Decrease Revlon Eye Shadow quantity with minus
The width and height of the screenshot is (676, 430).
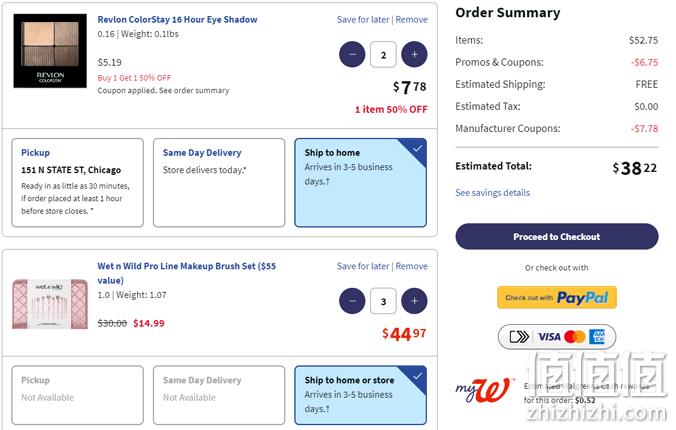[x=352, y=54]
